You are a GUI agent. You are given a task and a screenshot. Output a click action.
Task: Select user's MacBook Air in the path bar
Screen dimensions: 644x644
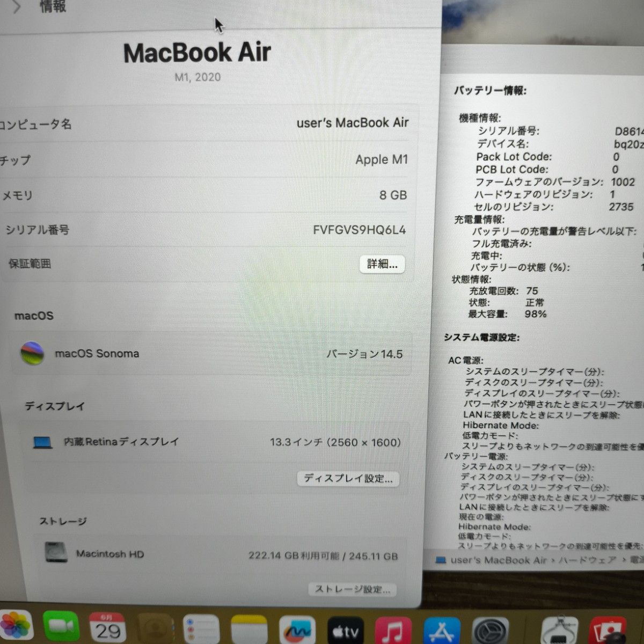pos(499,560)
